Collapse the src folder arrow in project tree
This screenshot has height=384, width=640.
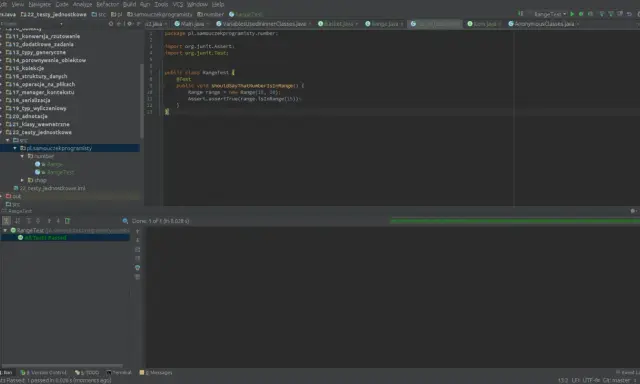pos(8,140)
